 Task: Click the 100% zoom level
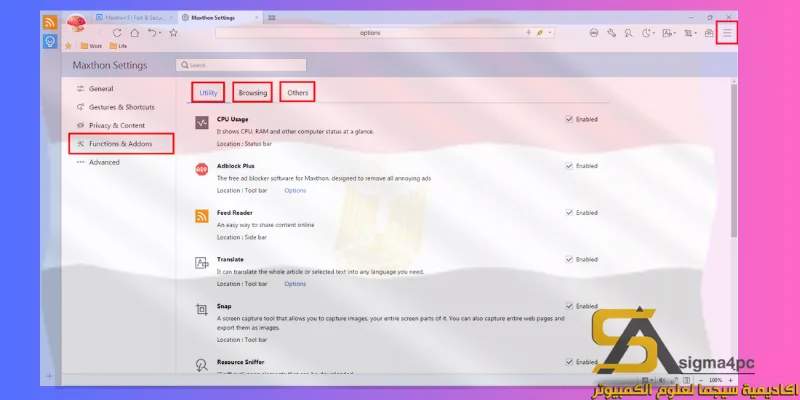[716, 380]
